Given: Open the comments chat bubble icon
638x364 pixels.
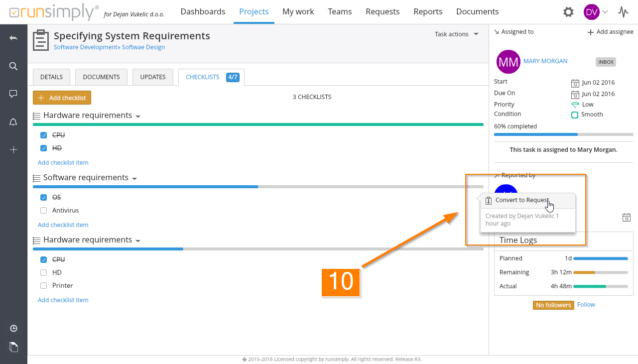Looking at the screenshot, I should click(x=13, y=94).
